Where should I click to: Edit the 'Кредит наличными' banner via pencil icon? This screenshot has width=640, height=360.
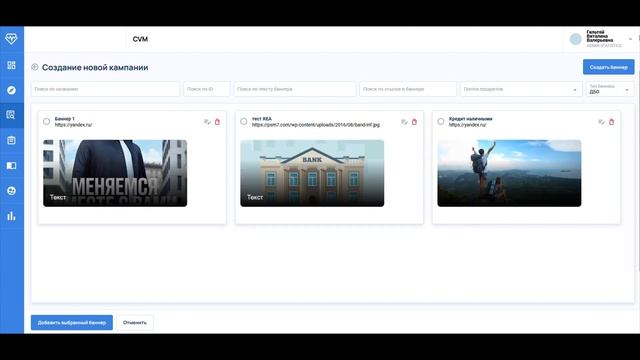point(601,122)
